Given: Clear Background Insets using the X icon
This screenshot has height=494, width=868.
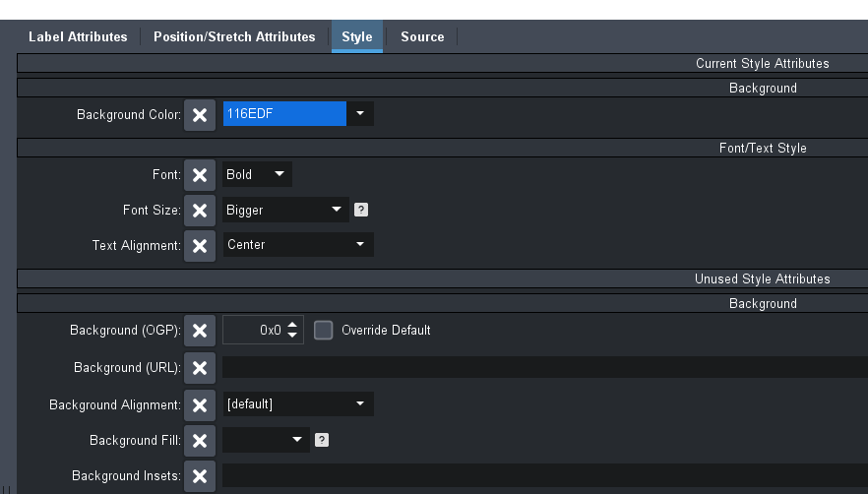Looking at the screenshot, I should click(x=200, y=476).
